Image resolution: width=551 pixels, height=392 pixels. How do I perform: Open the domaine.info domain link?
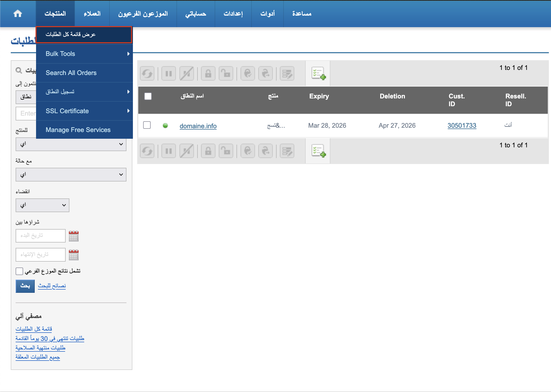[198, 126]
